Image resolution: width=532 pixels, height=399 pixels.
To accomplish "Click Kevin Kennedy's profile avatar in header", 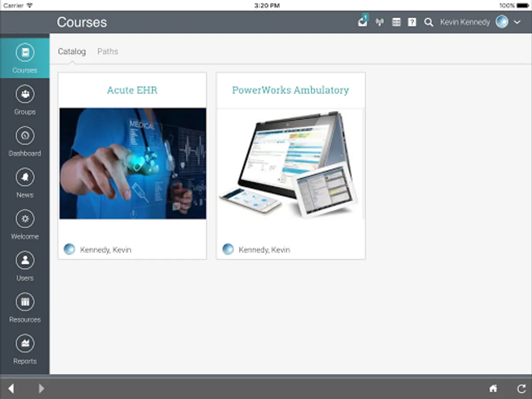I will (502, 22).
